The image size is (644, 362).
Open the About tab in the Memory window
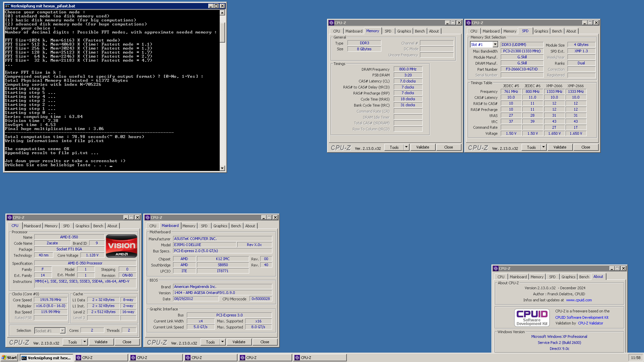[x=434, y=31]
